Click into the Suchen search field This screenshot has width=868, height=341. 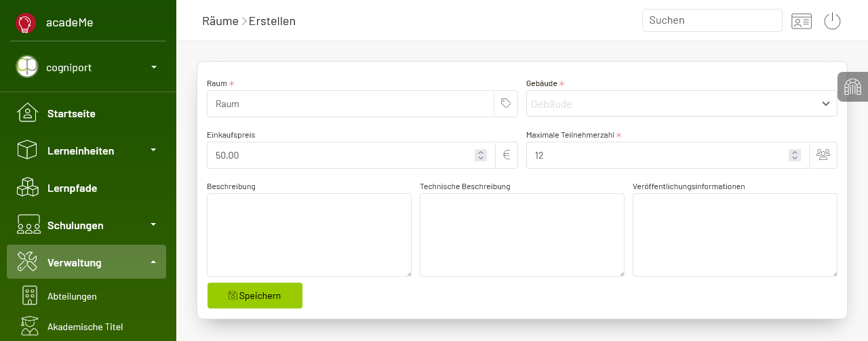click(x=712, y=20)
